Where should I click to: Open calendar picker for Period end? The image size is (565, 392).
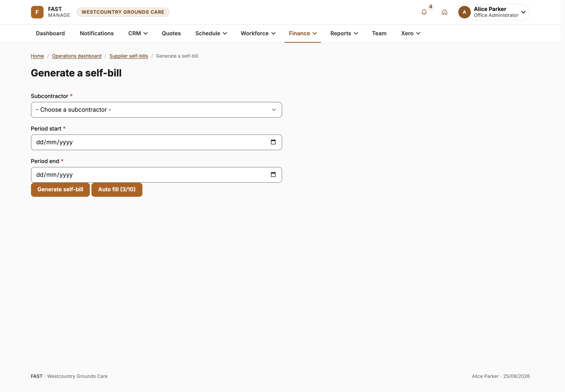click(273, 175)
